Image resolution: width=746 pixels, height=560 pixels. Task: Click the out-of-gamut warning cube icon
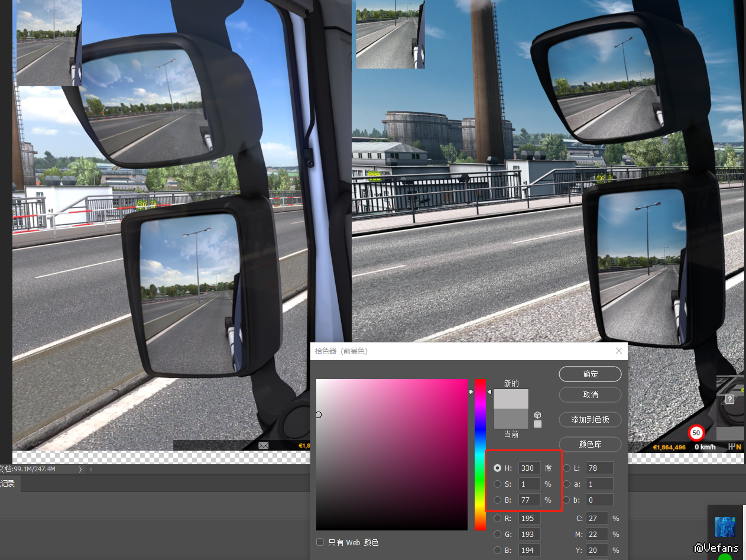[x=537, y=415]
